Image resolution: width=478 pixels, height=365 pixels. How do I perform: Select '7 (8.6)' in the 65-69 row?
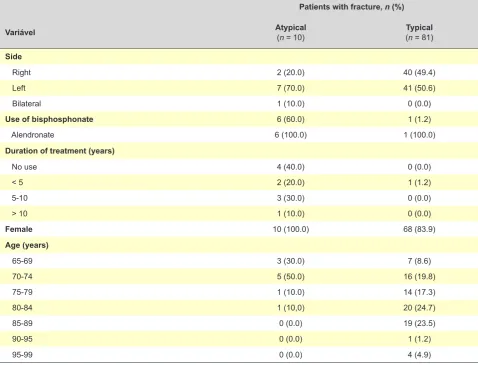coord(419,261)
